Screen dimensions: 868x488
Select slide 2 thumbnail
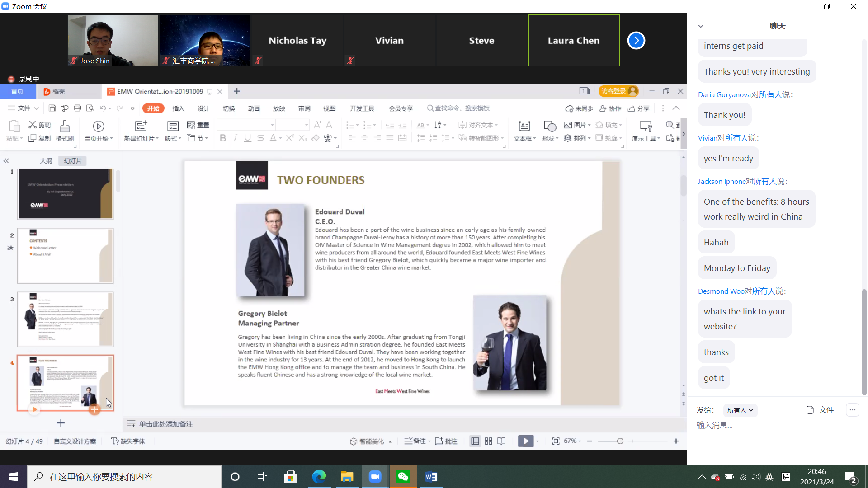(66, 256)
